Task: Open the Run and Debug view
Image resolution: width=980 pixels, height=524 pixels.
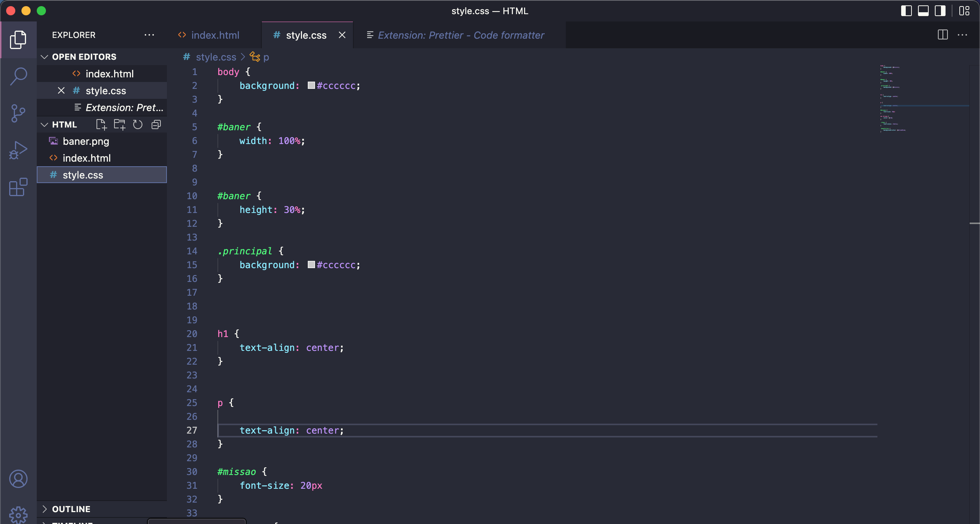Action: [x=18, y=150]
